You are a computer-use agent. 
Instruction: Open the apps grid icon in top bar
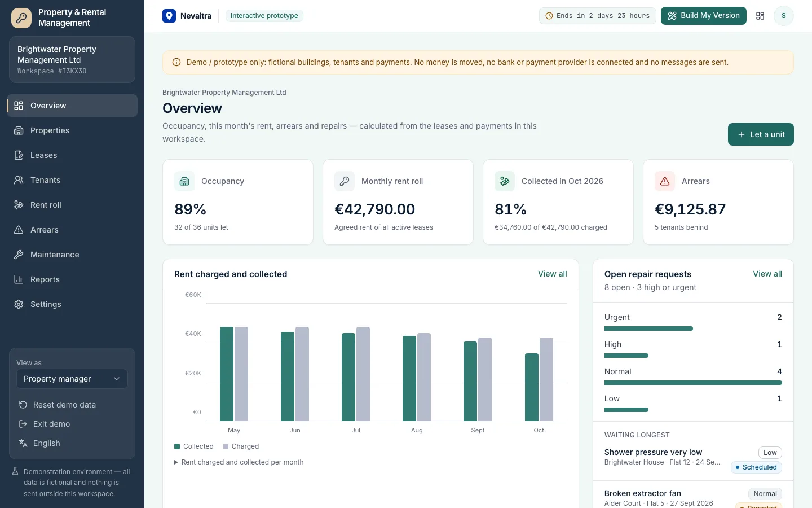[x=760, y=16]
